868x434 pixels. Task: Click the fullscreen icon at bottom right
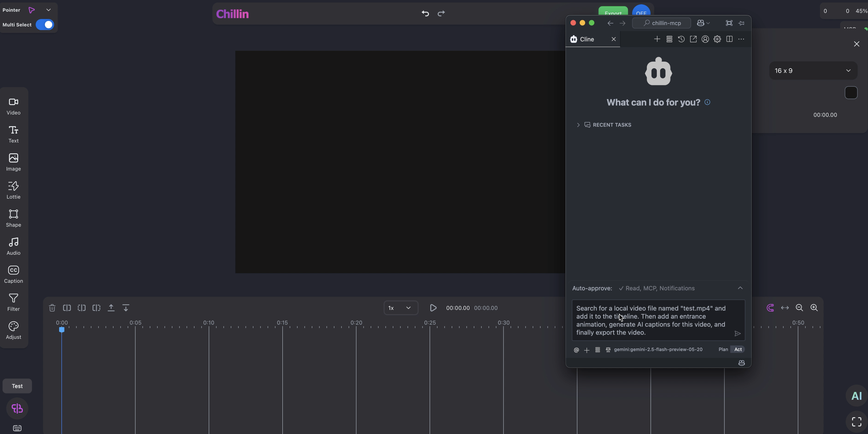point(857,422)
